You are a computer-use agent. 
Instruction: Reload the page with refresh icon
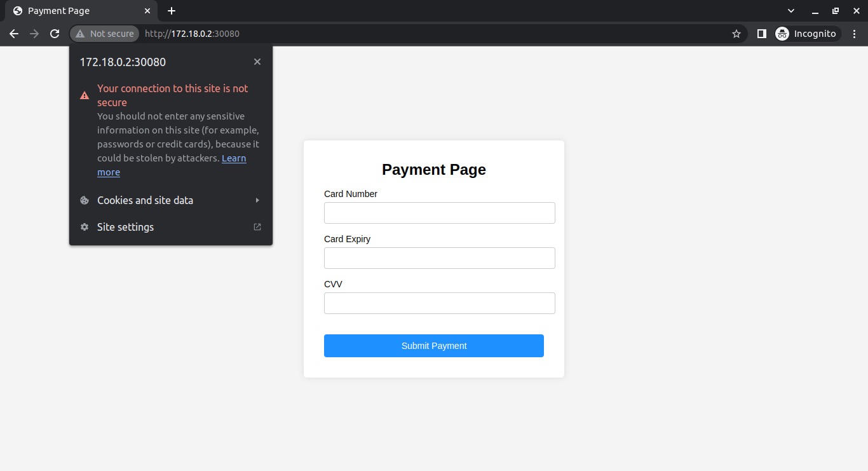click(55, 34)
